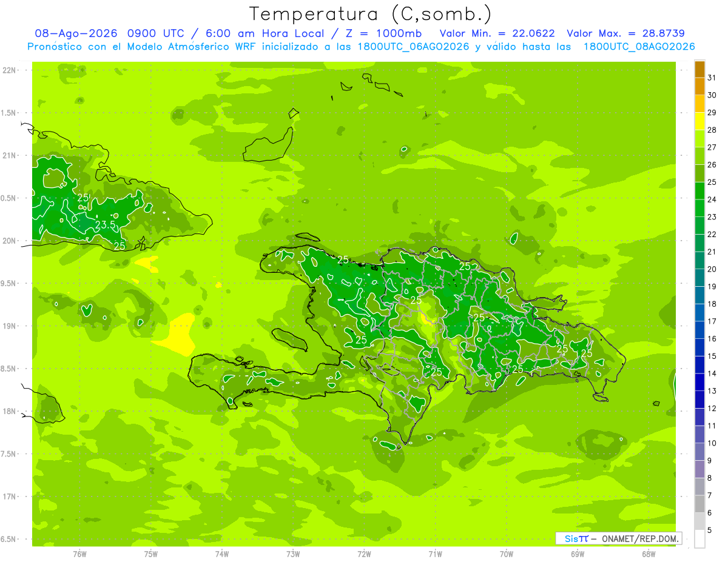728x562 pixels.
Task: Pick the white swatch below colorbar label 5
Action: click(699, 539)
